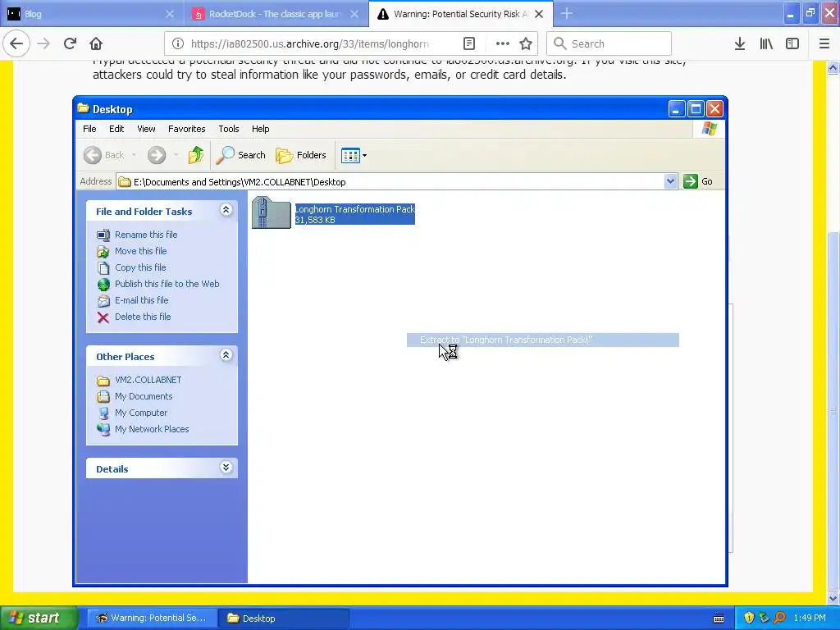This screenshot has width=840, height=630.
Task: Open site information icon in URL bar
Action: 177,43
